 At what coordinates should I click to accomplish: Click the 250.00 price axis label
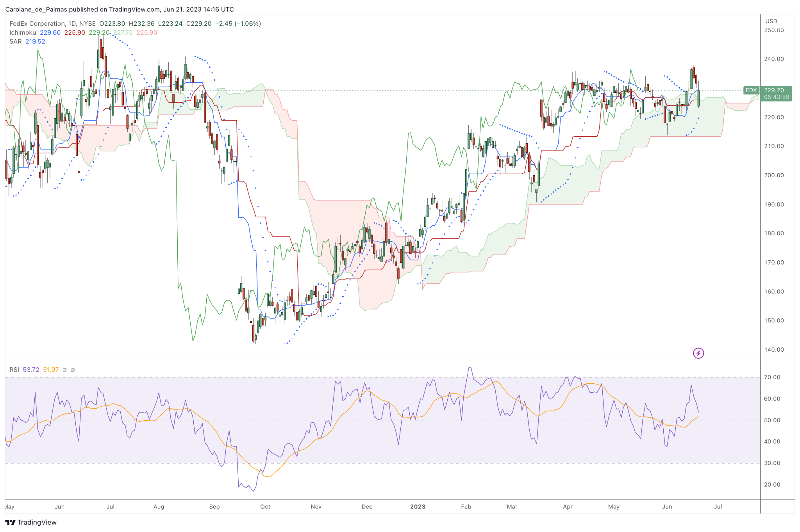click(774, 30)
